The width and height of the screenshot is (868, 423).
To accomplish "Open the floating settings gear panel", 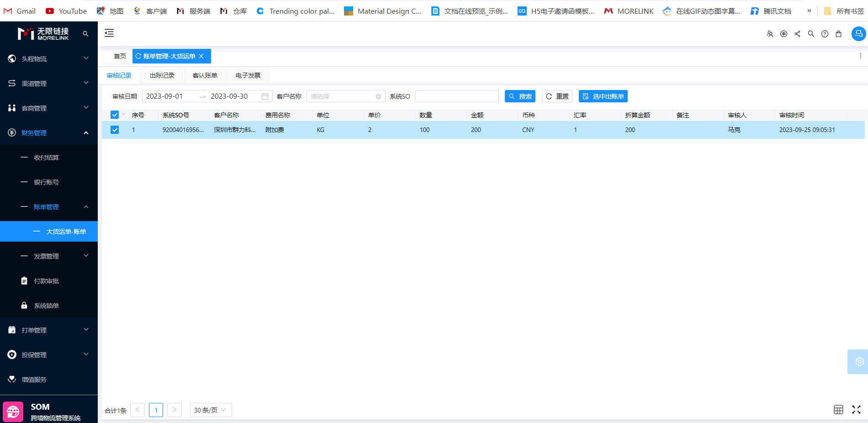I will (859, 362).
